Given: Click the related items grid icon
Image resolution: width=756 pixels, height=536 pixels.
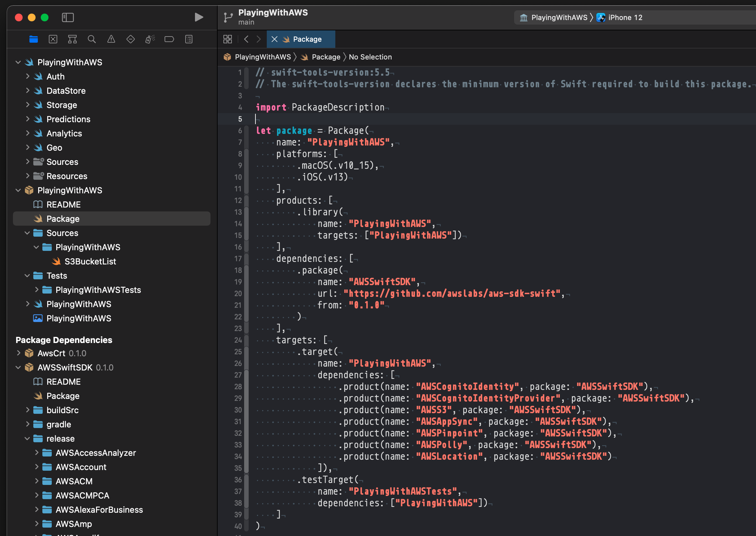Looking at the screenshot, I should point(227,39).
